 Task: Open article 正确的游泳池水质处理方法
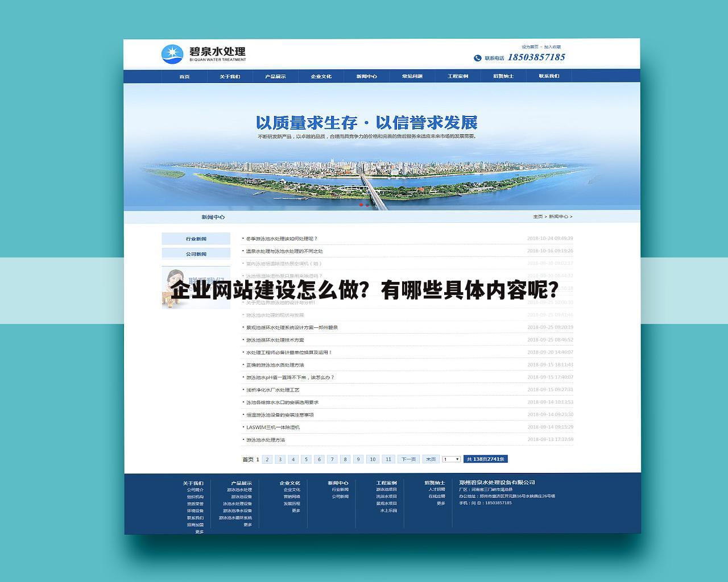275,365
